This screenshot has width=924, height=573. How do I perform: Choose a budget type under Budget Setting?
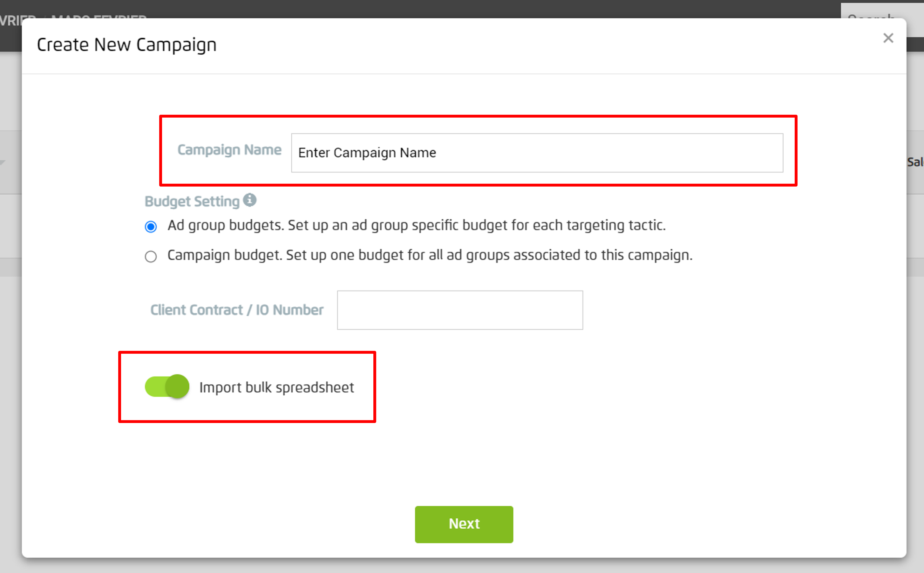(151, 226)
